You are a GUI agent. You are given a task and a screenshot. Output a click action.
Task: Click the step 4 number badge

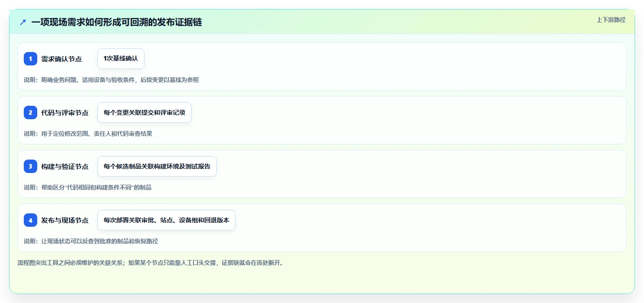pyautogui.click(x=31, y=220)
